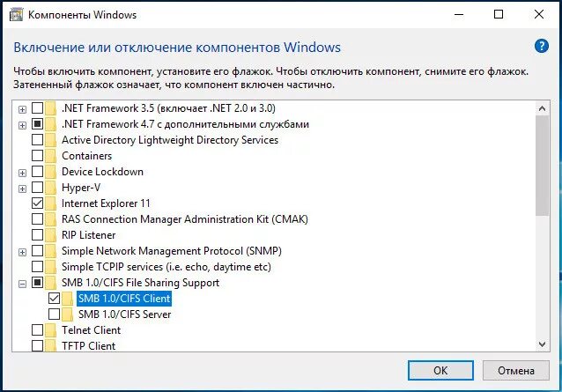Select the Active Directory Lightweight Directory Services item

[170, 140]
